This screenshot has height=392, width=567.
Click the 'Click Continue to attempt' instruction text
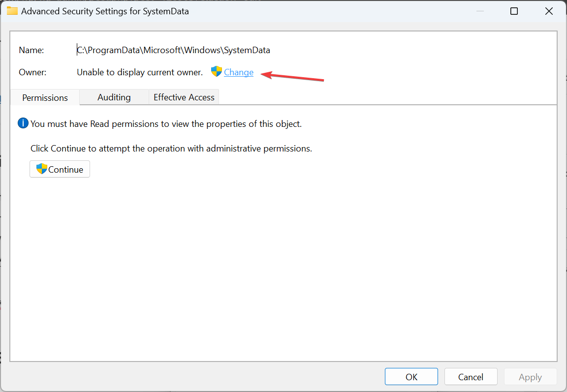171,149
